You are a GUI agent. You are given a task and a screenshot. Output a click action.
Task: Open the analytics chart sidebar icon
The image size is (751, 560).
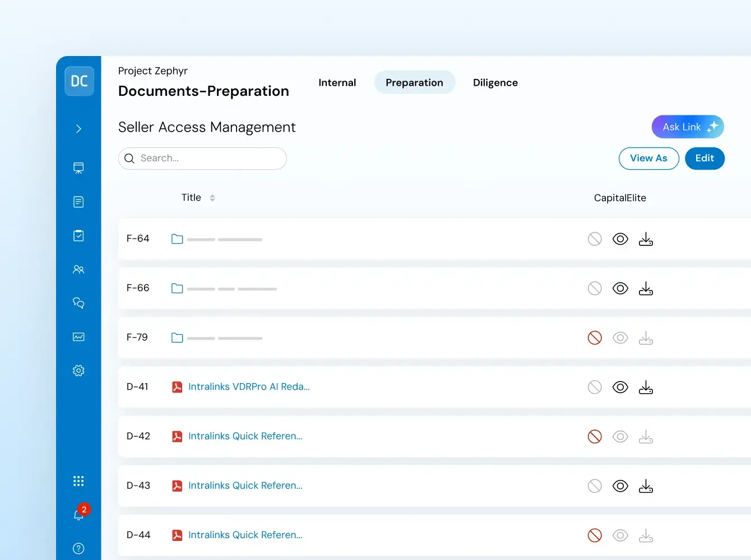pyautogui.click(x=78, y=337)
